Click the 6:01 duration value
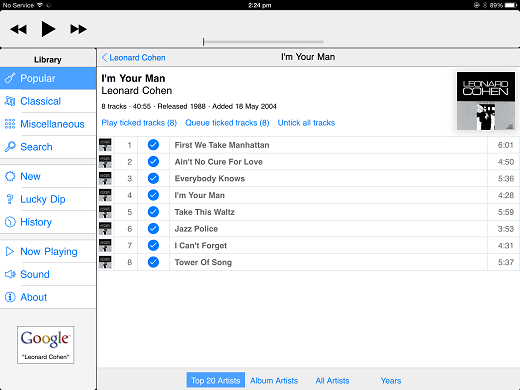This screenshot has width=520, height=390. (506, 145)
